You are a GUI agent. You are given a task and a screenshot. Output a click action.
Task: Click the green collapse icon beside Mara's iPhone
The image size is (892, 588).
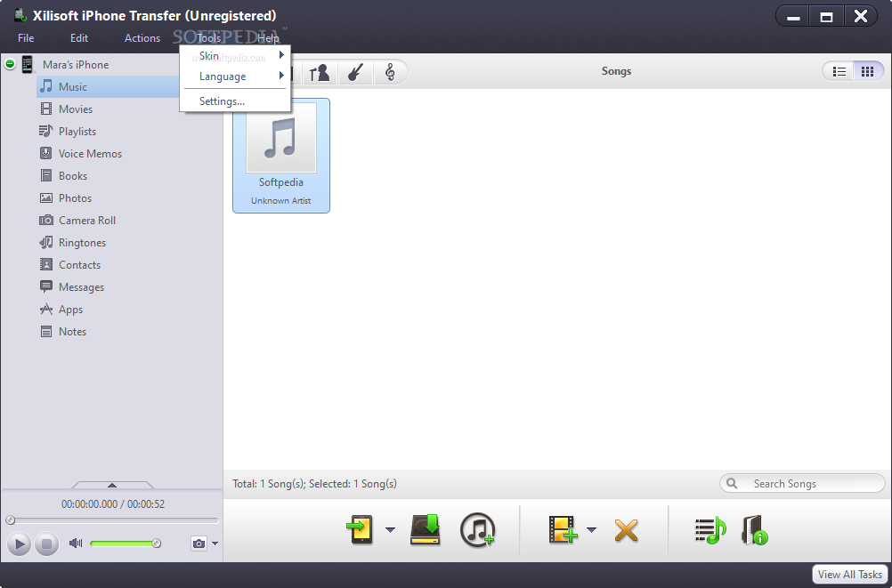click(x=10, y=64)
